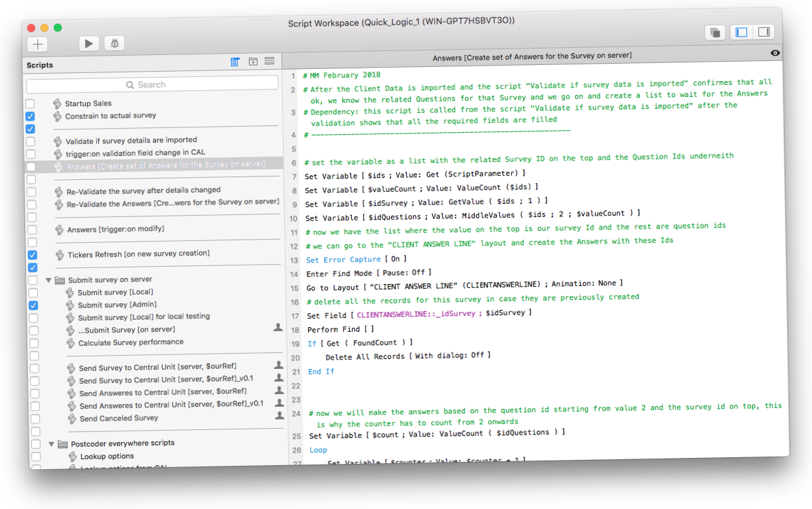Select comment line # MM February 2018
The width and height of the screenshot is (812, 509).
point(341,76)
